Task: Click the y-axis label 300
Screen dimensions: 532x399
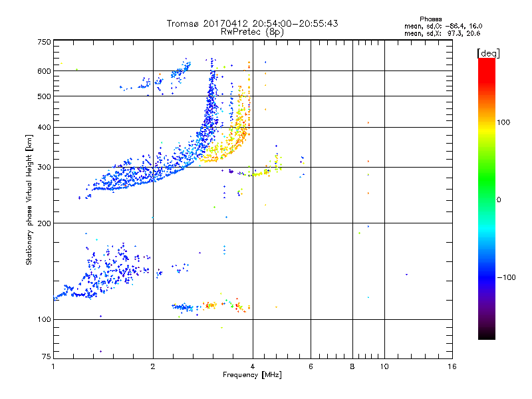Action: point(44,168)
